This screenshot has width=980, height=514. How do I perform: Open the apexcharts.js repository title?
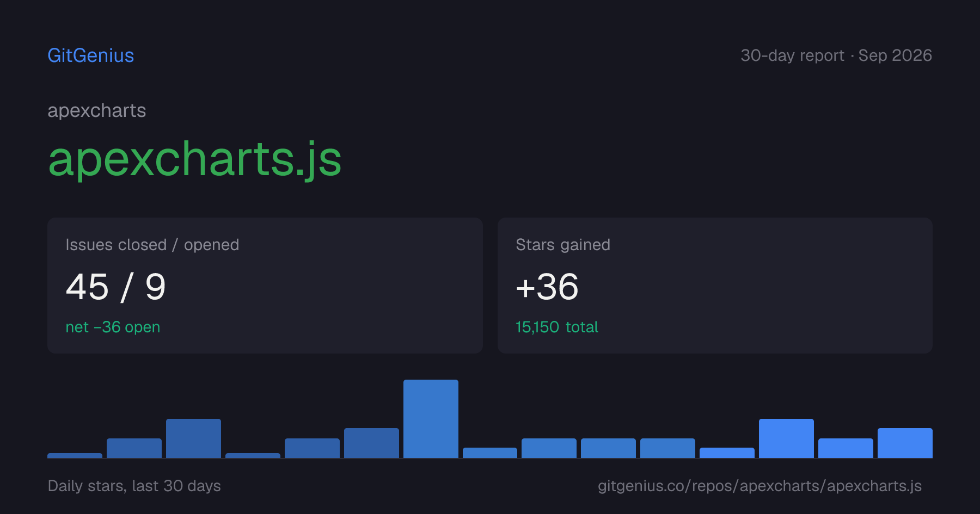click(195, 159)
